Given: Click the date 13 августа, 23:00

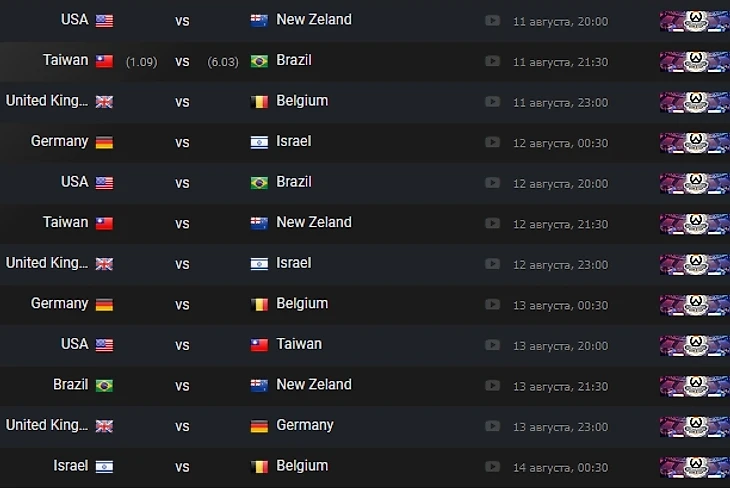Looking at the screenshot, I should pos(560,426).
